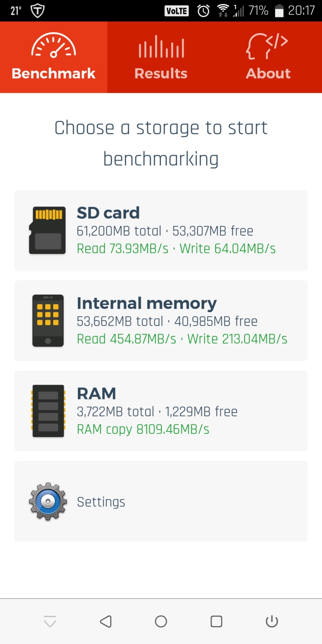Screen dimensions: 322x644
Task: Start Internal memory benchmark
Action: (x=161, y=321)
